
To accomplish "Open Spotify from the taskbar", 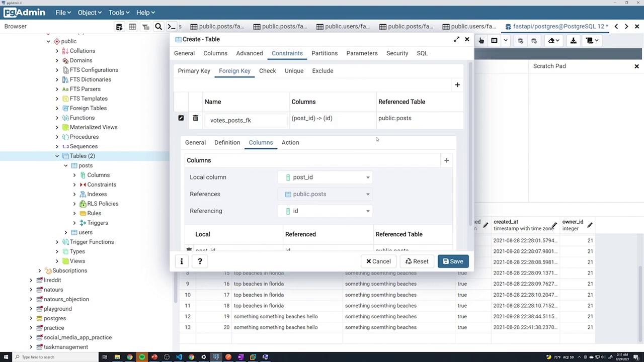I will [x=142, y=357].
